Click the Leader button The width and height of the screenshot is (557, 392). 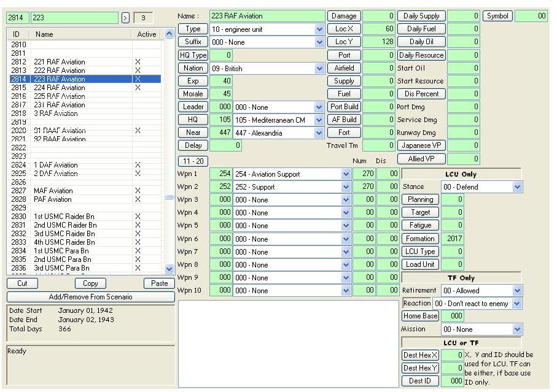[x=193, y=107]
